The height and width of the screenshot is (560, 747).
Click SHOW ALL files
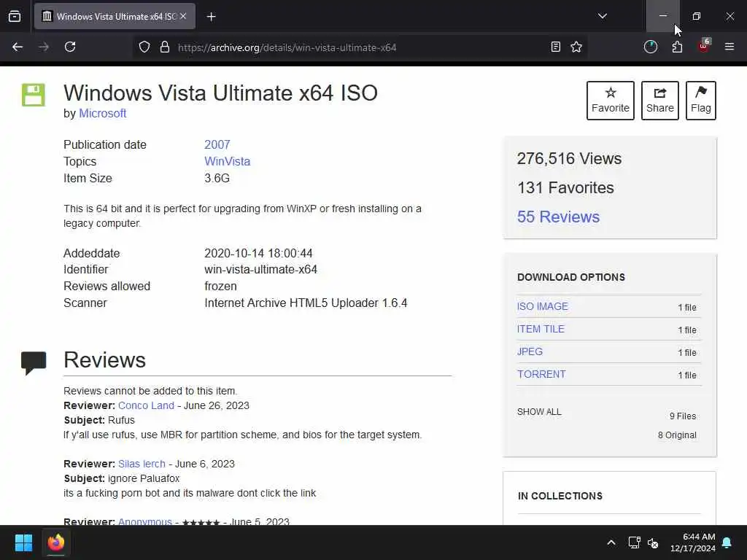point(539,412)
